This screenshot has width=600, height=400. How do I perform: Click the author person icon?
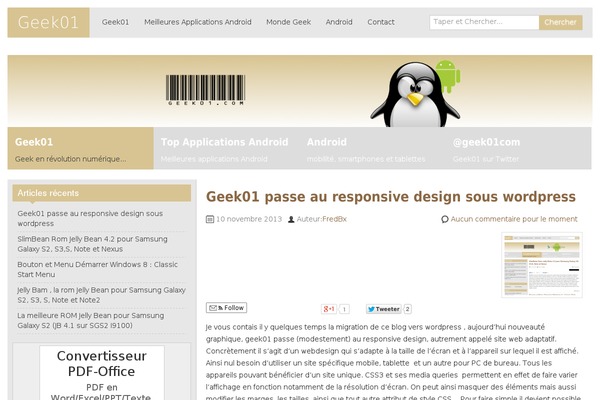(x=291, y=219)
